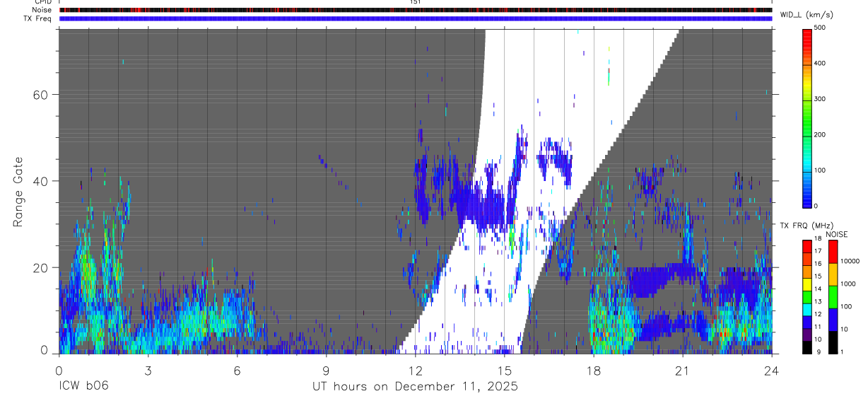Image resolution: width=868 pixels, height=401 pixels.
Task: Click the NOISE color bar legend
Action: click(x=833, y=296)
